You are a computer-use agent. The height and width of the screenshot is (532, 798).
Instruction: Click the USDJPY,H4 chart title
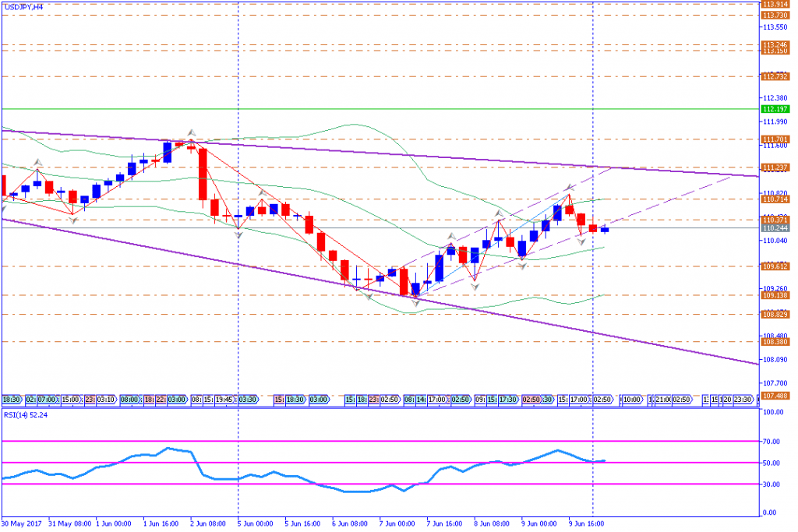coord(23,8)
